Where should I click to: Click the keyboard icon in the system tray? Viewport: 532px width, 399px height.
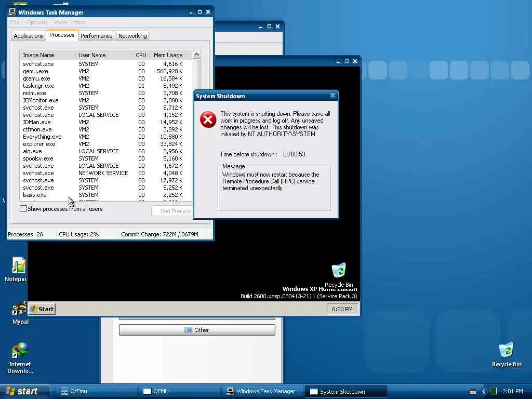click(x=473, y=392)
